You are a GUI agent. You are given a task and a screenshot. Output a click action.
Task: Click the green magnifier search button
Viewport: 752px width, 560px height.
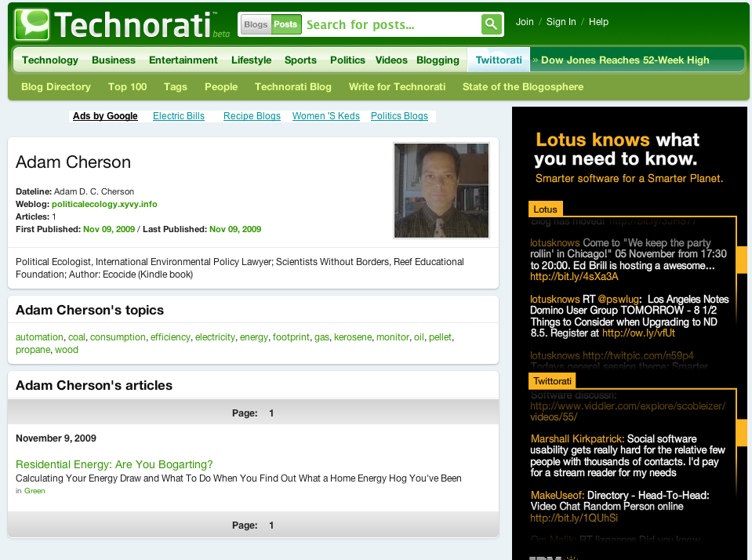coord(491,24)
